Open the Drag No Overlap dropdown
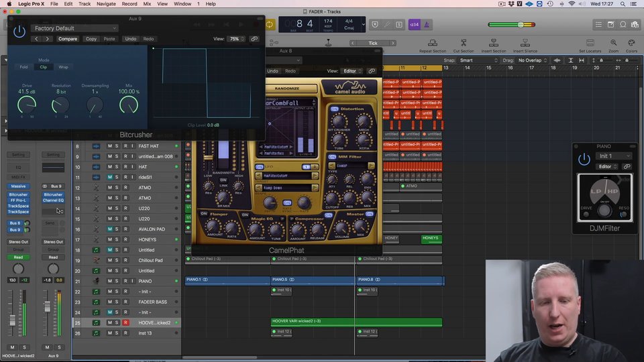The height and width of the screenshot is (362, 644). pos(533,60)
